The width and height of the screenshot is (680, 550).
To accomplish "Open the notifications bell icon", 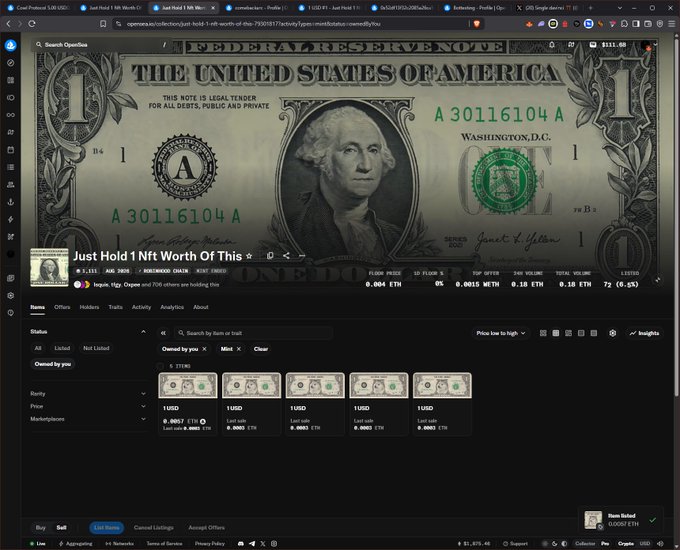I will 552,45.
